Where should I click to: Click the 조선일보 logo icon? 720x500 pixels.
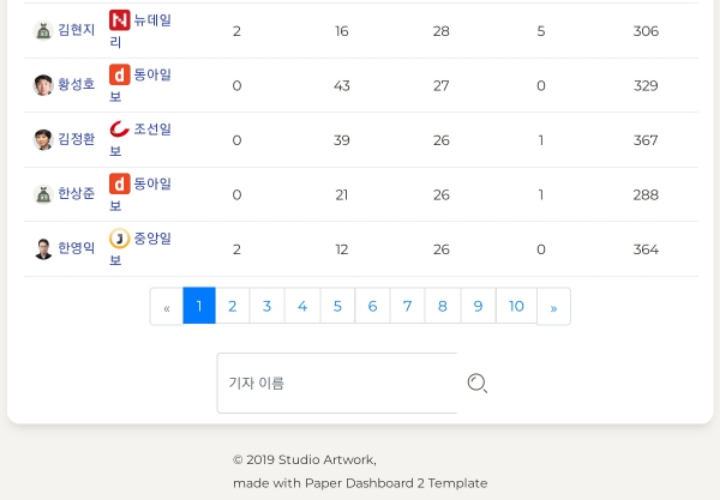(120, 129)
